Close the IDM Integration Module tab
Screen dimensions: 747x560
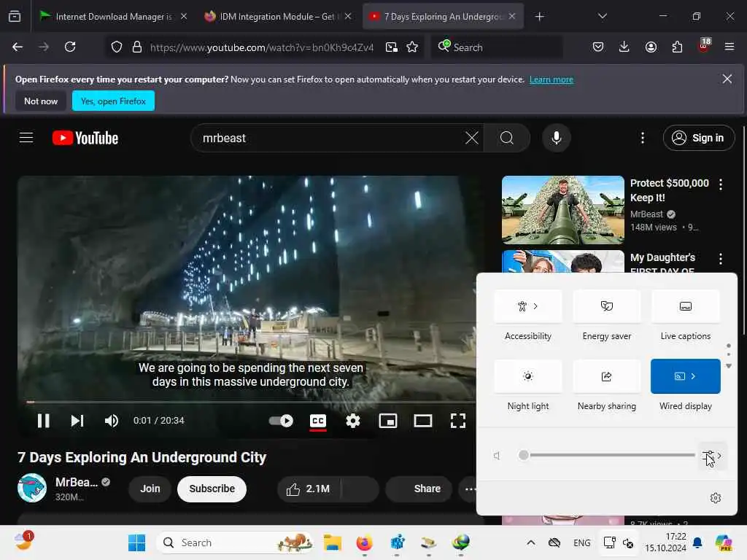coord(348,16)
